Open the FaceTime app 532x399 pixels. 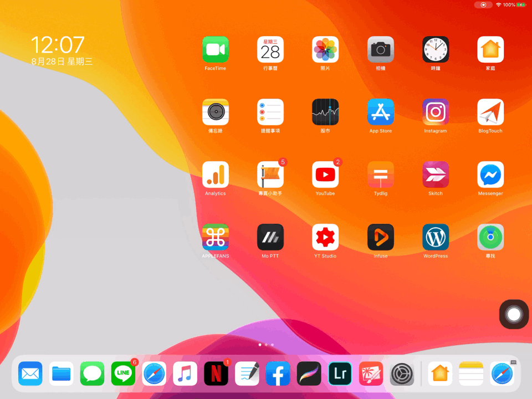pos(215,49)
